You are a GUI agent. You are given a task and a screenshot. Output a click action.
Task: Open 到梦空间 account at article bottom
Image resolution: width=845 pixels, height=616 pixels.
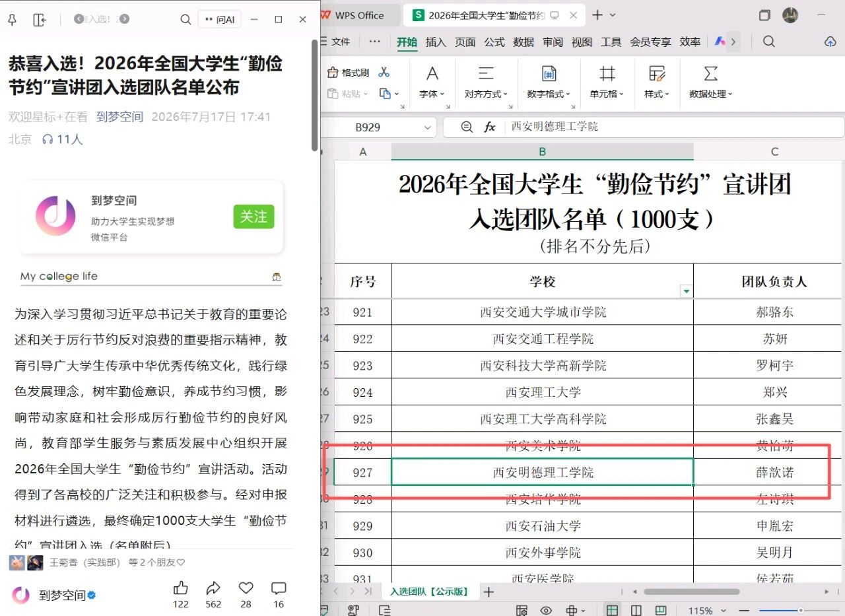point(54,596)
